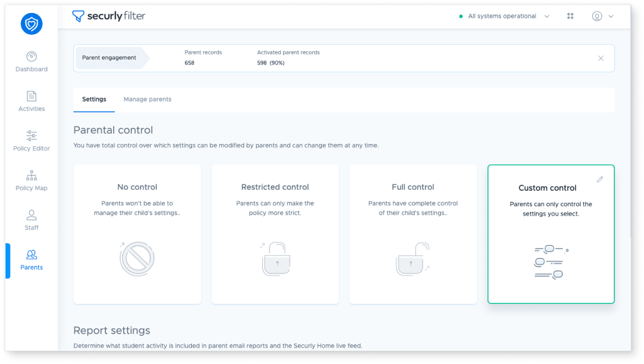Go to Activities in the sidebar
Screen dimensions: 644x364
[31, 102]
